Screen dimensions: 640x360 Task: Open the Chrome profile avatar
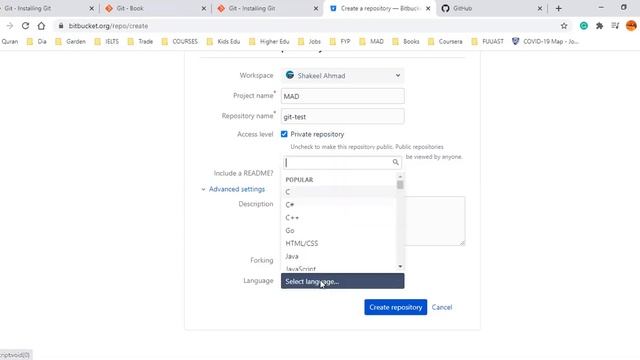[631, 26]
